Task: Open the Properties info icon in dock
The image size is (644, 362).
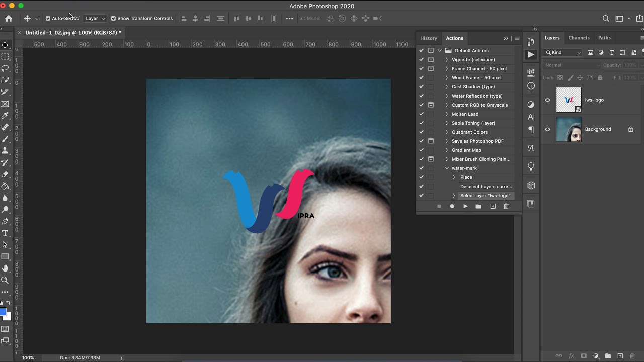Action: [x=531, y=86]
